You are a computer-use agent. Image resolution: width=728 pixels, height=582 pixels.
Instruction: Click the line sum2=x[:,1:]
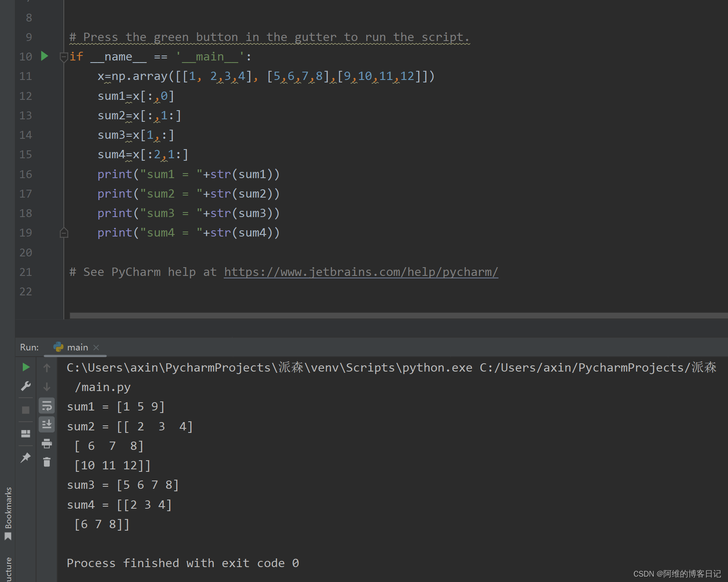[140, 116]
